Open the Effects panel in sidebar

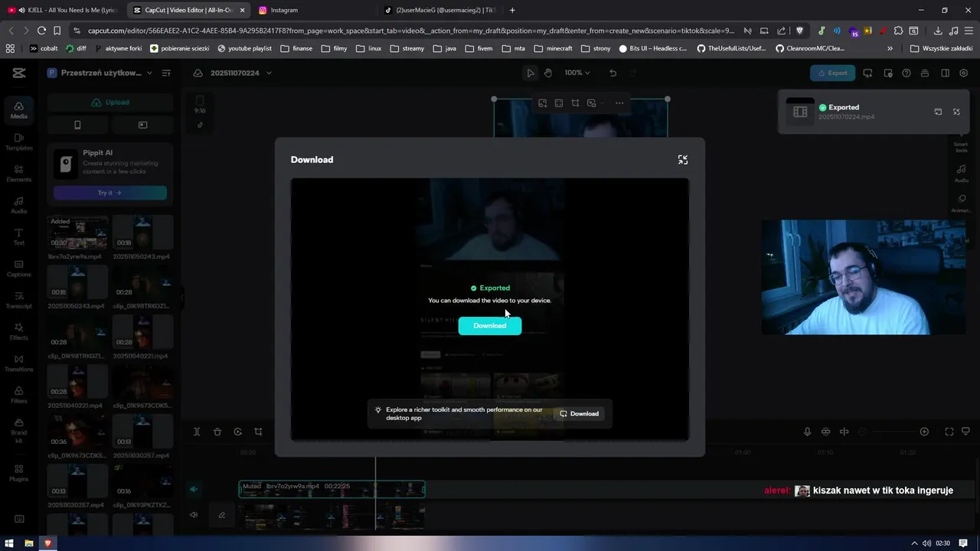[x=19, y=332]
